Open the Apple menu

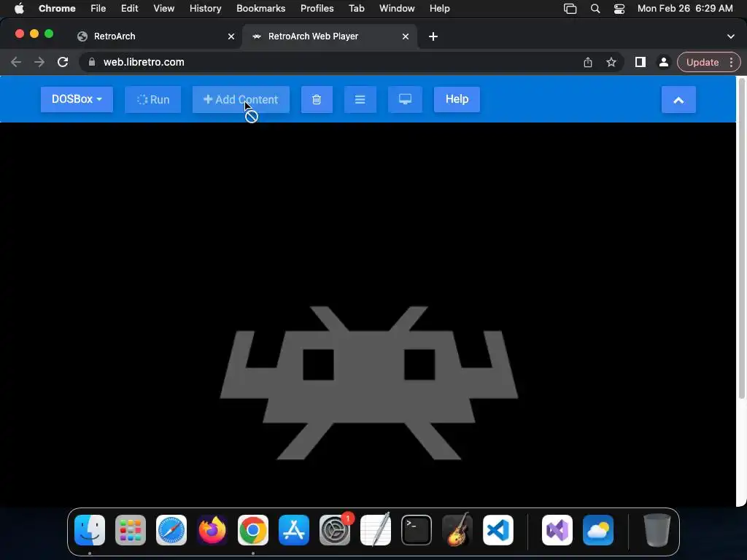click(19, 9)
